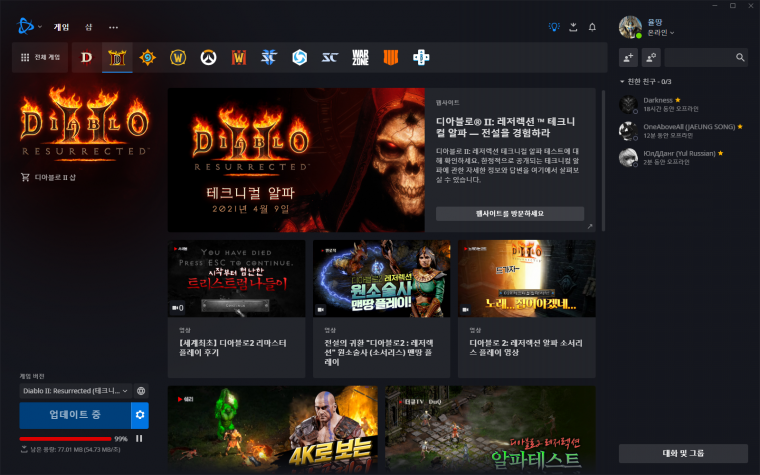This screenshot has width=760, height=475.
Task: Click the content area vertical scrollbar
Action: (603, 160)
